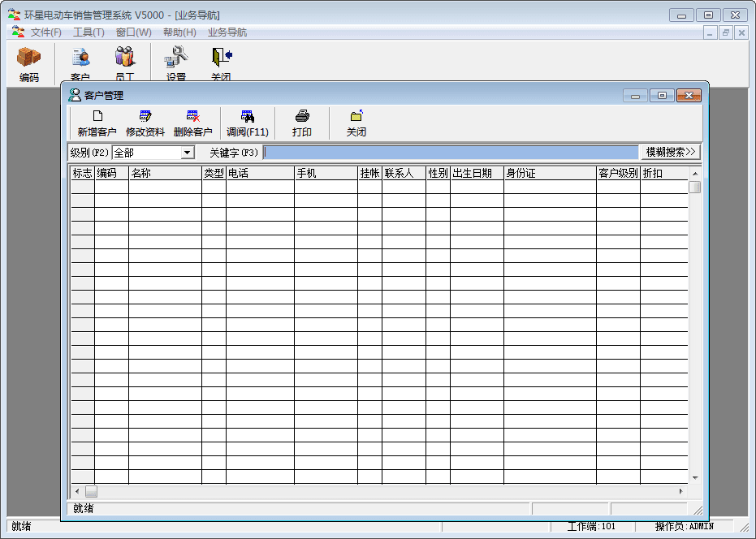Click the 删除客户 (delete customer) icon

click(x=192, y=117)
